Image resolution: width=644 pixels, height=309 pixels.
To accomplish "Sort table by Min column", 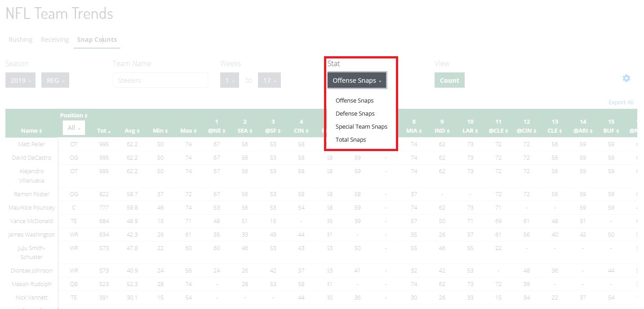I will (x=160, y=130).
